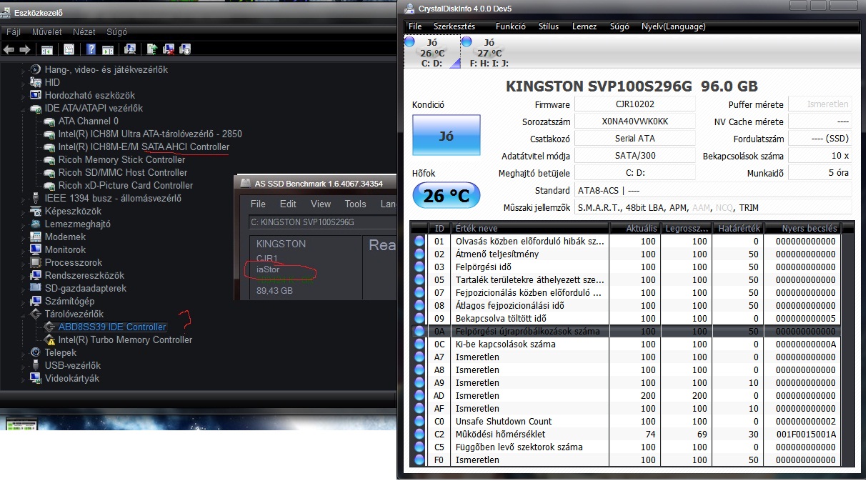Screen dimensions: 868x481
Task: Click the ABD8SS39 IDE Controller device icon
Action: pyautogui.click(x=49, y=327)
